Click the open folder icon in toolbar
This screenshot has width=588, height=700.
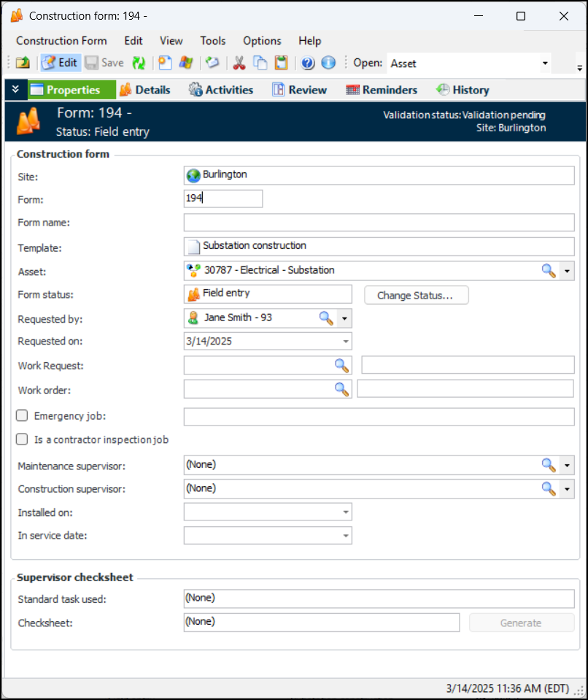23,63
